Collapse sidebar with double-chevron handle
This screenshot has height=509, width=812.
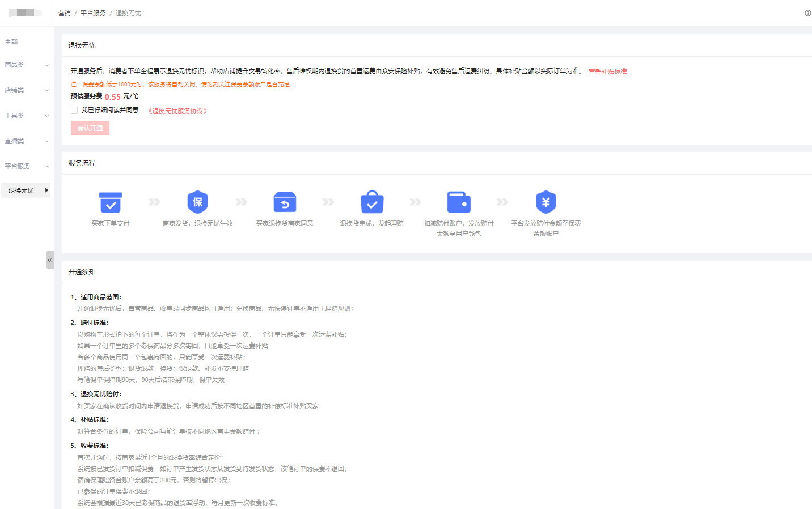[x=50, y=260]
